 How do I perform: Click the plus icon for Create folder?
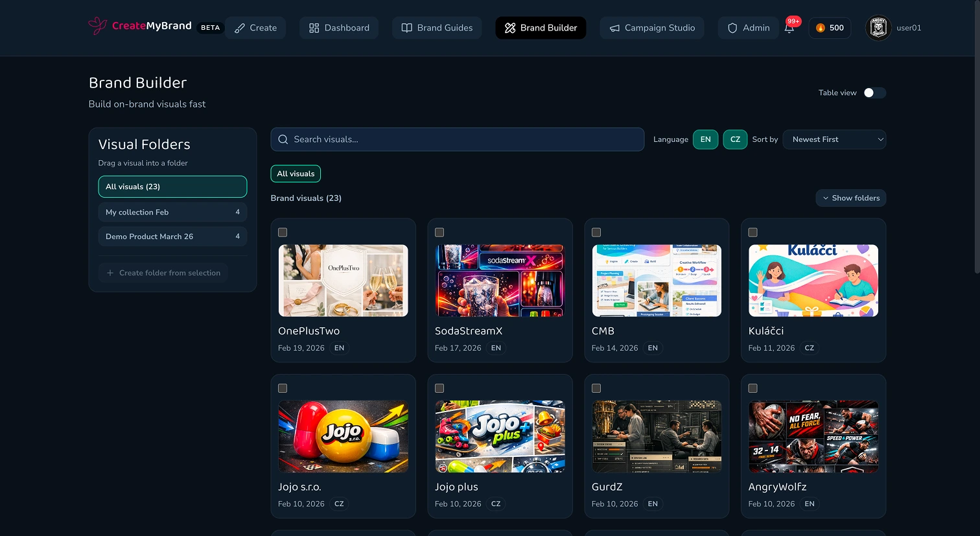110,273
